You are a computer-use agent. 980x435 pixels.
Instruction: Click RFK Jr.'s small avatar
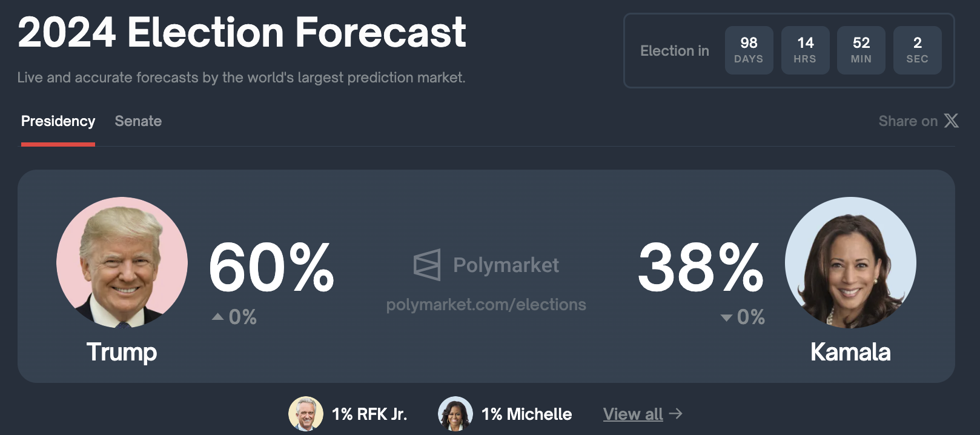click(306, 414)
